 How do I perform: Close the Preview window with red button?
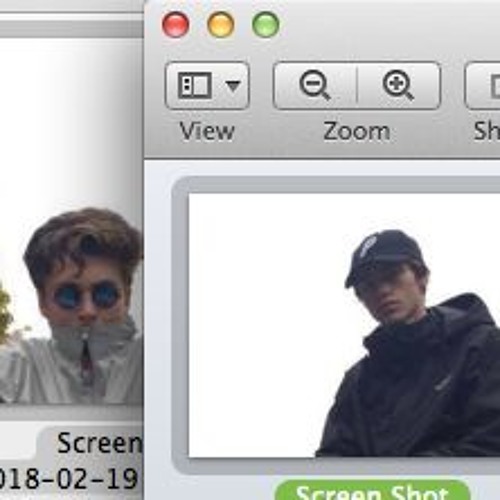click(x=176, y=24)
